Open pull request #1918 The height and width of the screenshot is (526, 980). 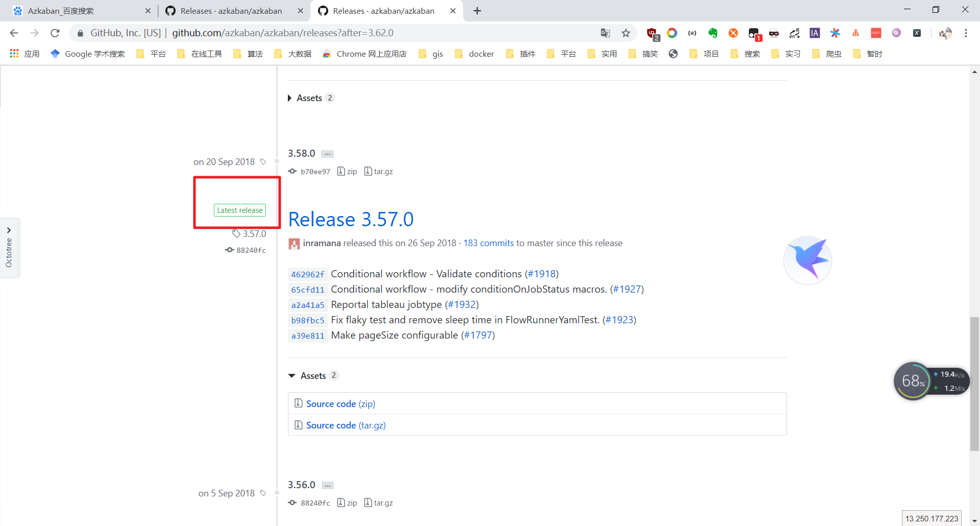pyautogui.click(x=542, y=274)
